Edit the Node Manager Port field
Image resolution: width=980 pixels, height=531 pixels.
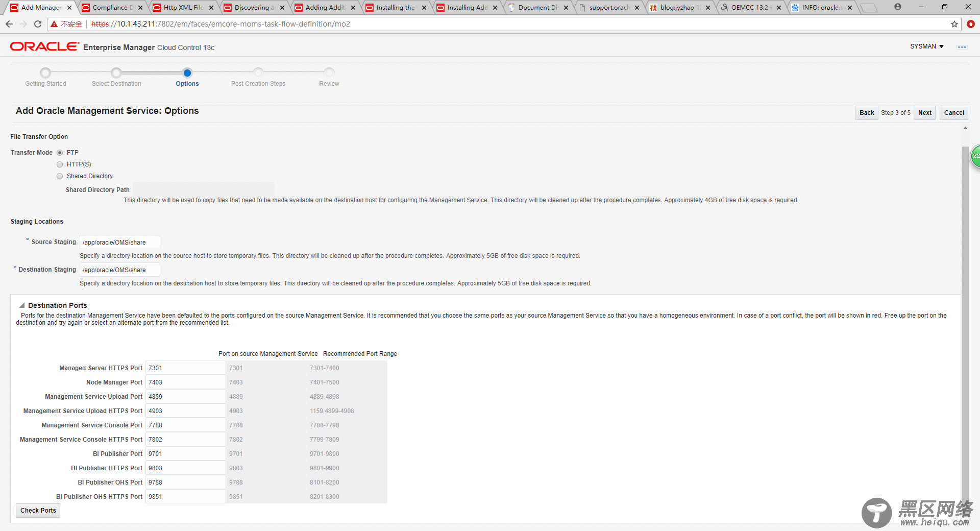pos(186,382)
